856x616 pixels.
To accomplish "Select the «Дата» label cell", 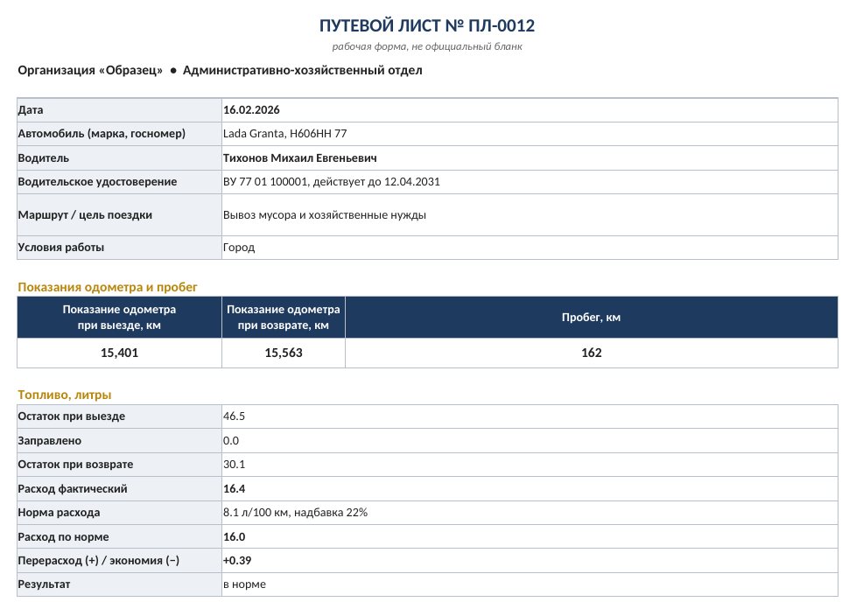I will (x=120, y=110).
